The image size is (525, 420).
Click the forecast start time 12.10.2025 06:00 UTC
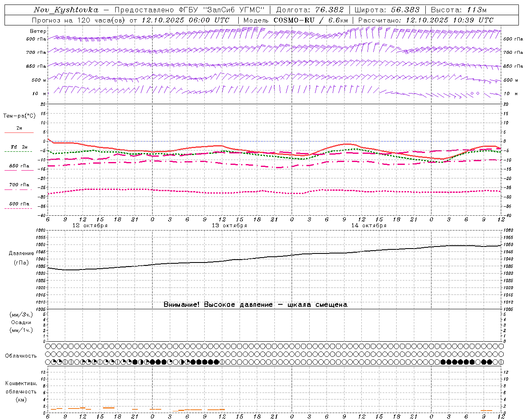pos(185,20)
